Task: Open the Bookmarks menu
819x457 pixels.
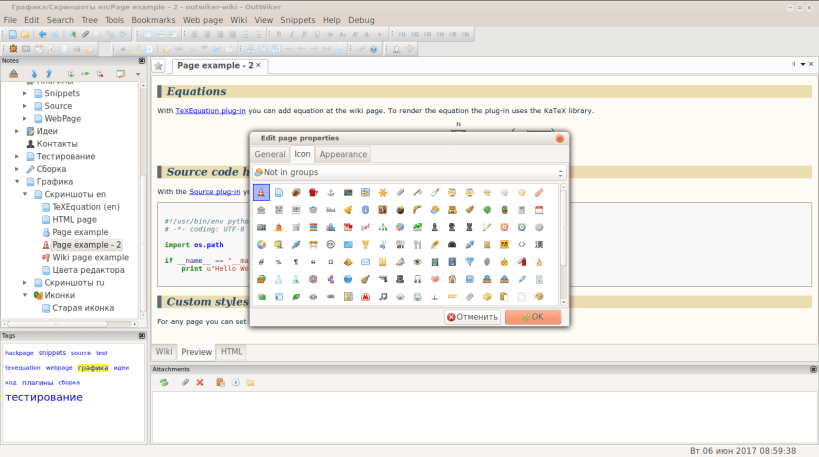Action: point(153,20)
